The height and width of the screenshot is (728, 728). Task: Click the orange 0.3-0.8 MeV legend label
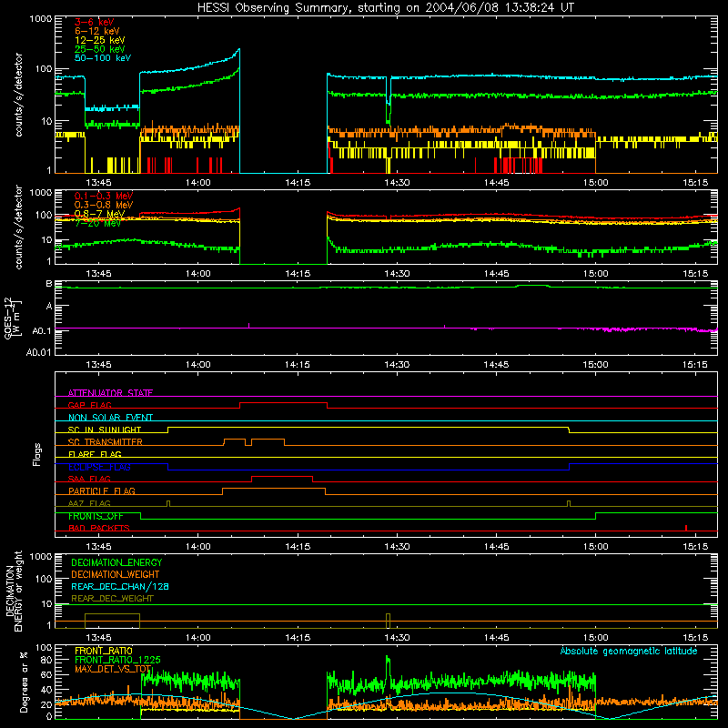[x=104, y=205]
